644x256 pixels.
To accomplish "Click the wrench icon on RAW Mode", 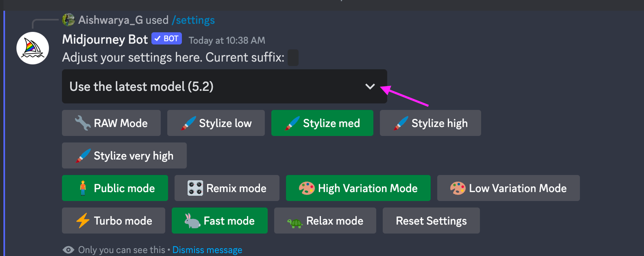I will 82,123.
